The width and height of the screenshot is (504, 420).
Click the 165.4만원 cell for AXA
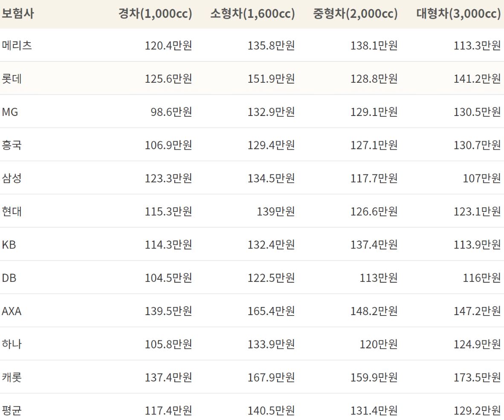(271, 311)
